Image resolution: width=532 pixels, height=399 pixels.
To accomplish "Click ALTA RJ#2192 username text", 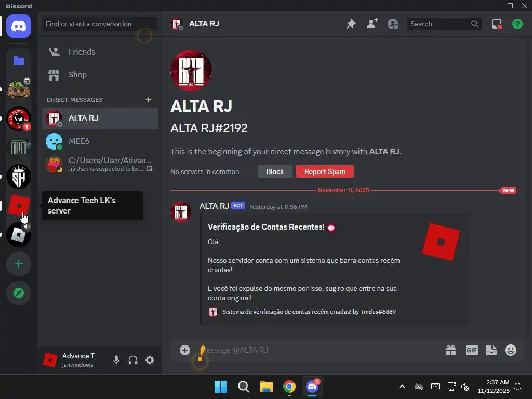I will pyautogui.click(x=209, y=129).
